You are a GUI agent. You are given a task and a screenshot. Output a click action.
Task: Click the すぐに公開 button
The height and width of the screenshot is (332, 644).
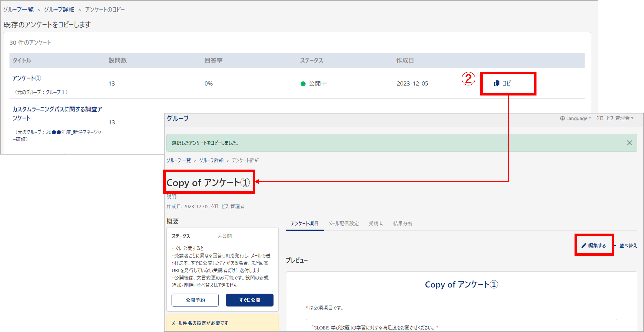click(250, 300)
